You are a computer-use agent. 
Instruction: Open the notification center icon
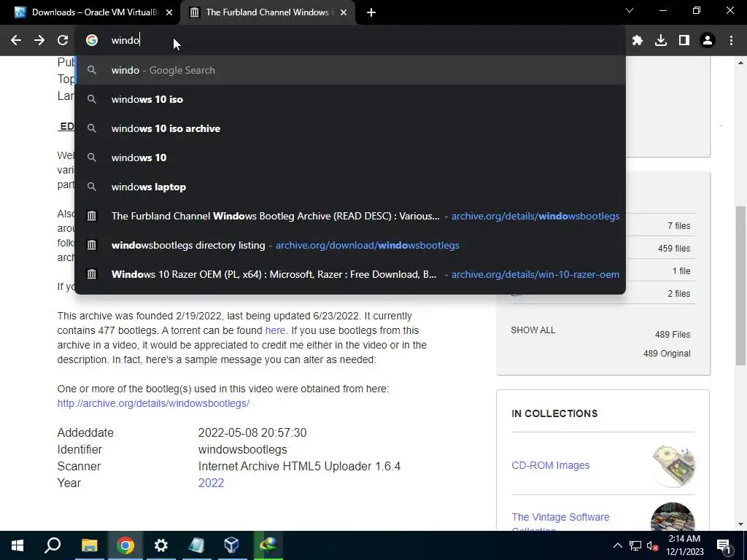[x=724, y=545]
